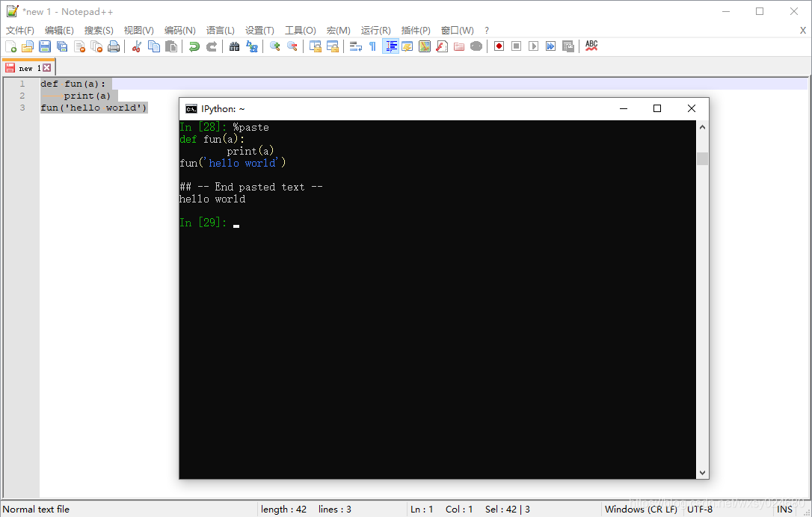812x517 pixels.
Task: Click the INS status bar indicator
Action: coord(784,510)
